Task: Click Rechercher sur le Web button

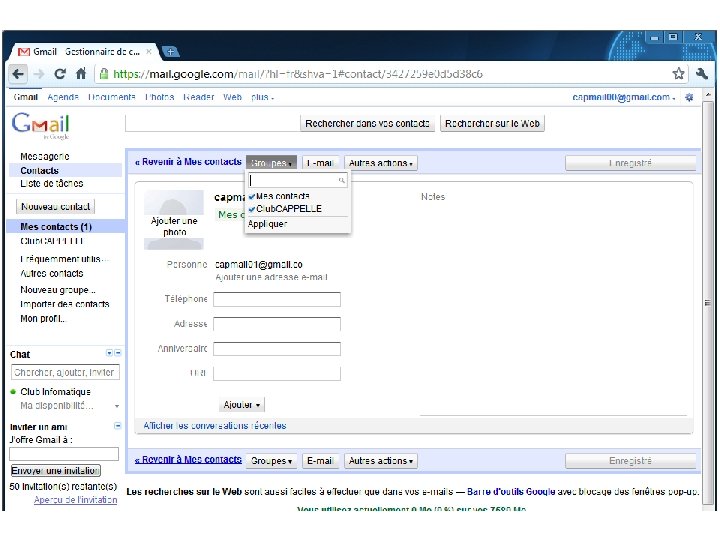Action: (492, 123)
